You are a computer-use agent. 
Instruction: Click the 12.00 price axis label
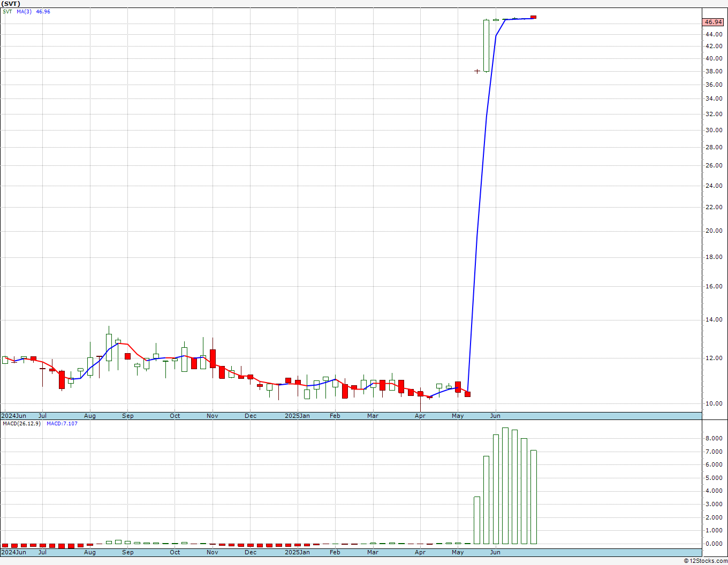(x=713, y=358)
